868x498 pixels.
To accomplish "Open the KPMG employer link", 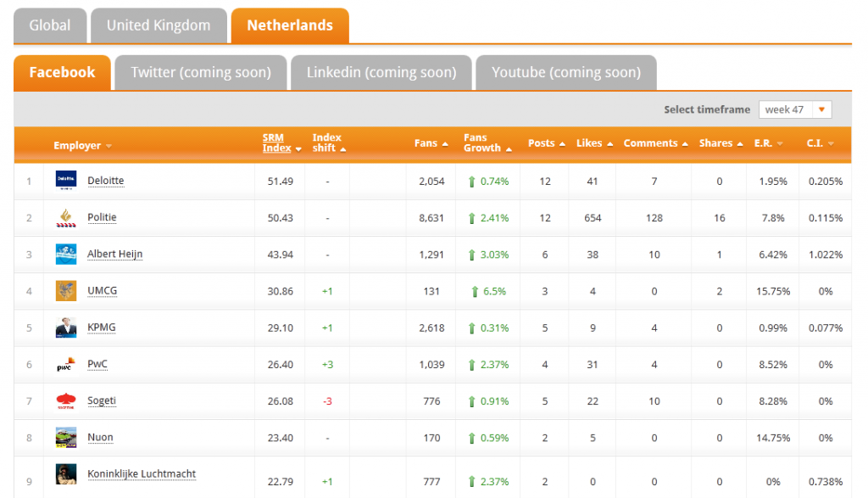I will pyautogui.click(x=102, y=327).
